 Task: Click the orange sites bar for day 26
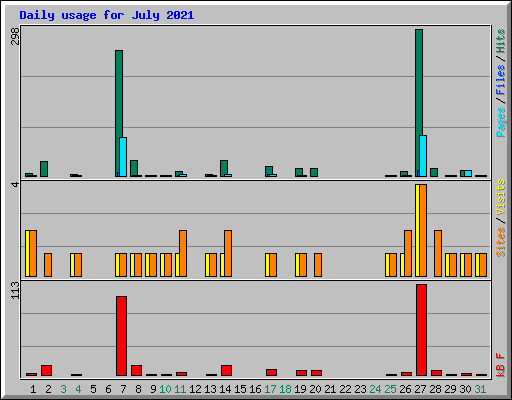point(408,253)
